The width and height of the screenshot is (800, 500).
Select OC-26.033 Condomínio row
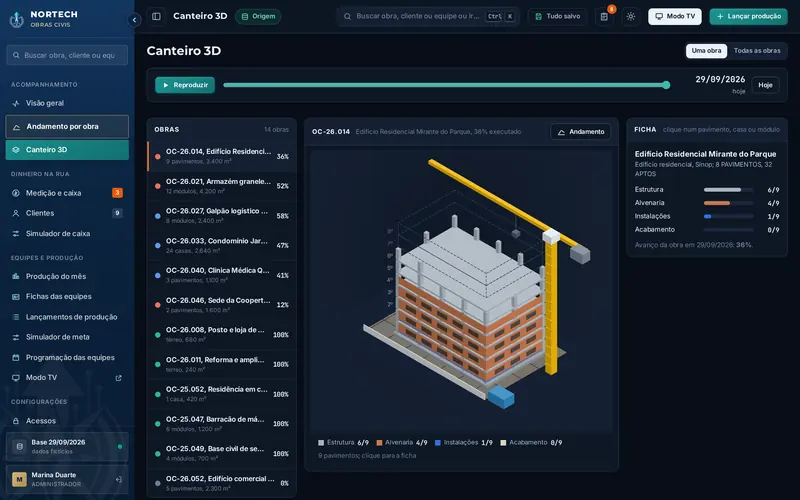(221, 245)
